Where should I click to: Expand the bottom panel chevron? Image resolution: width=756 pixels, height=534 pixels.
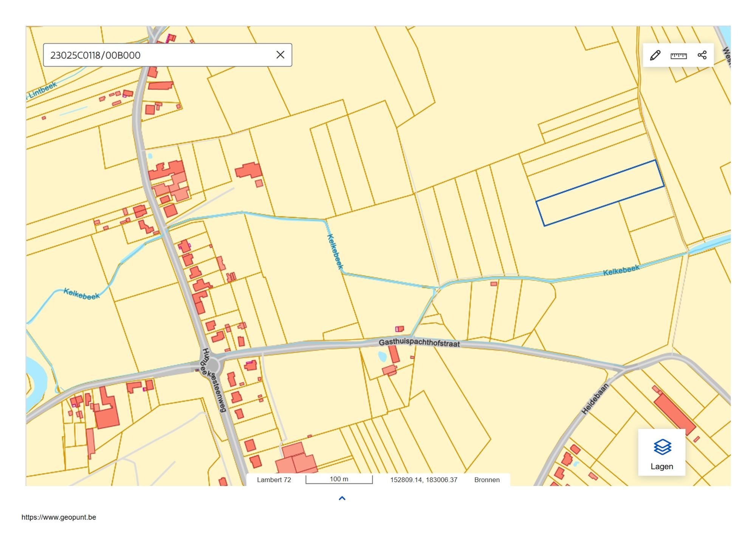(342, 499)
